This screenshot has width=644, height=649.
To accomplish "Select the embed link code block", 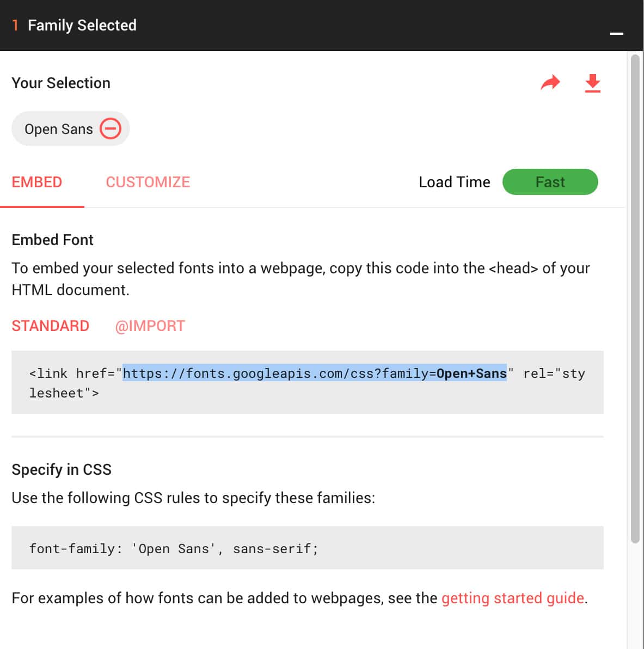I will pos(307,383).
